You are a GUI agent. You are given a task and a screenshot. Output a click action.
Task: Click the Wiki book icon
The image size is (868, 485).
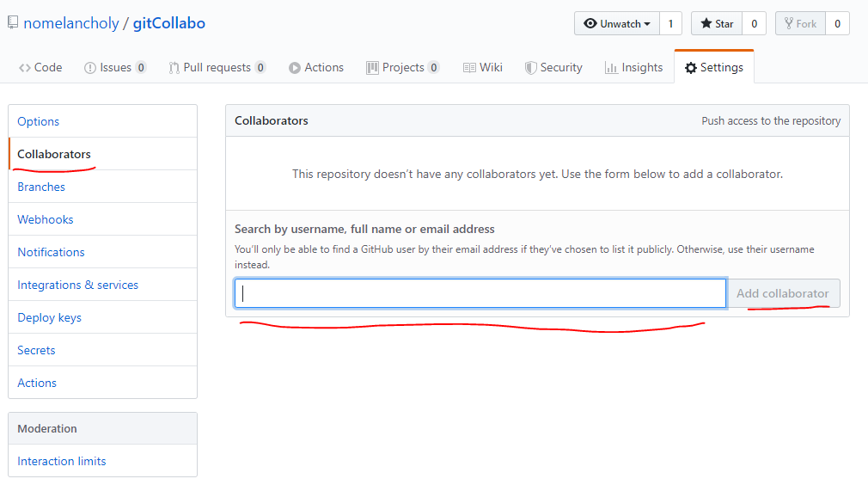(469, 68)
